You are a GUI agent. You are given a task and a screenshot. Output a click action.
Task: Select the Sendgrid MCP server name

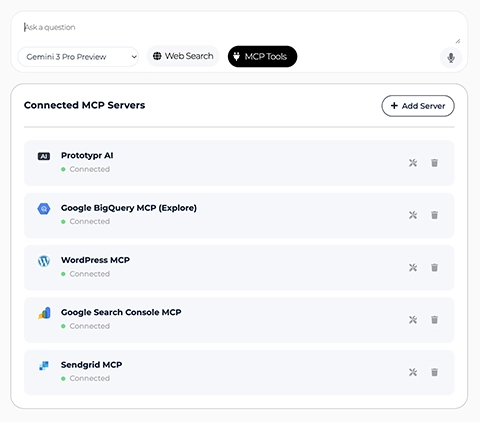click(x=91, y=365)
